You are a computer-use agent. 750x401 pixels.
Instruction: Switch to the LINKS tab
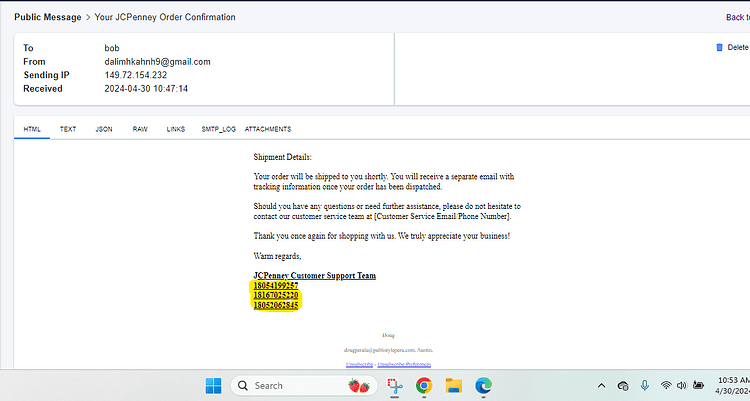click(176, 129)
